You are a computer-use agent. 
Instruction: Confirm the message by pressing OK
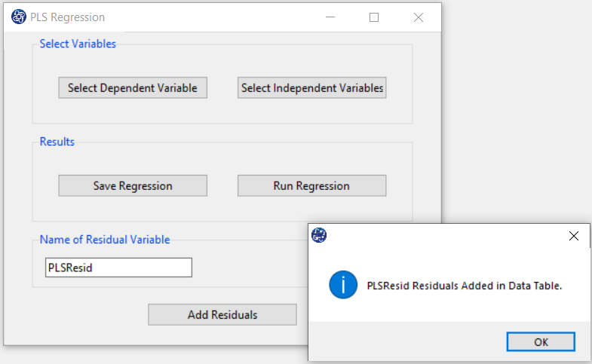(x=540, y=341)
